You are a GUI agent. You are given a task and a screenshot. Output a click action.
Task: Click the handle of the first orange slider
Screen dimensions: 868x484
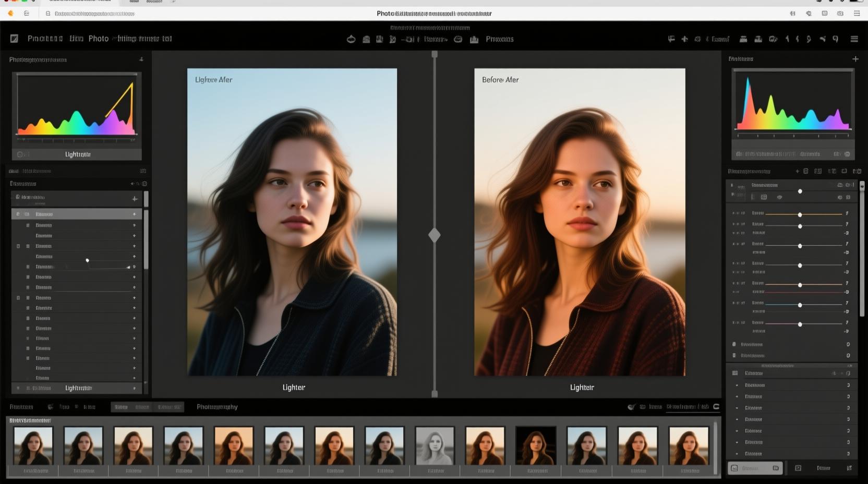(x=800, y=214)
